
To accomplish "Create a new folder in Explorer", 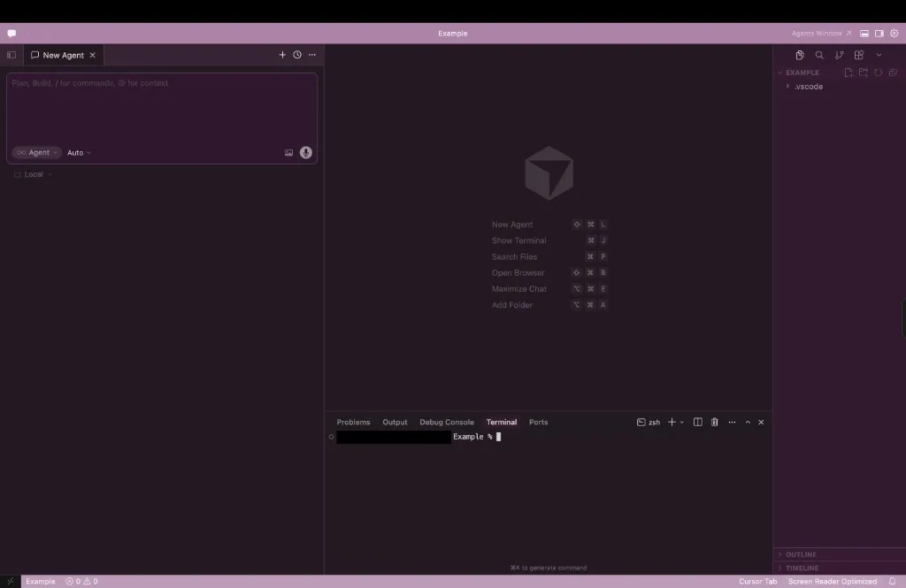I will pos(864,73).
